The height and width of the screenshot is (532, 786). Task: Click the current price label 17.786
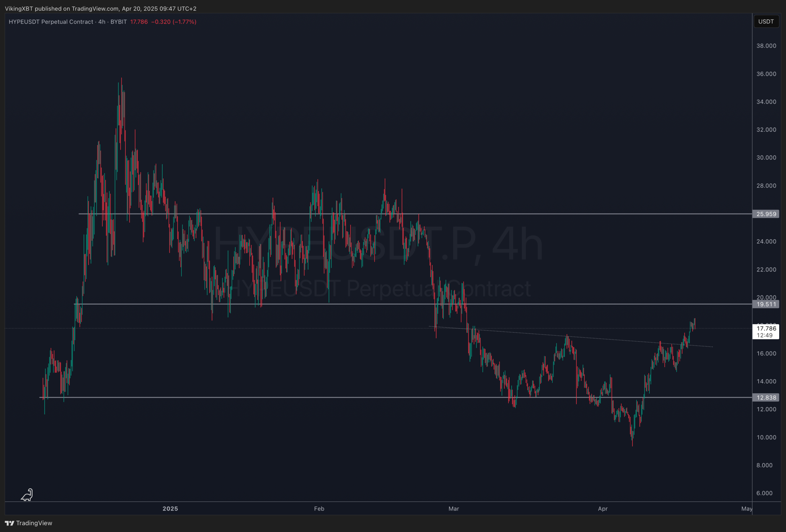point(766,329)
